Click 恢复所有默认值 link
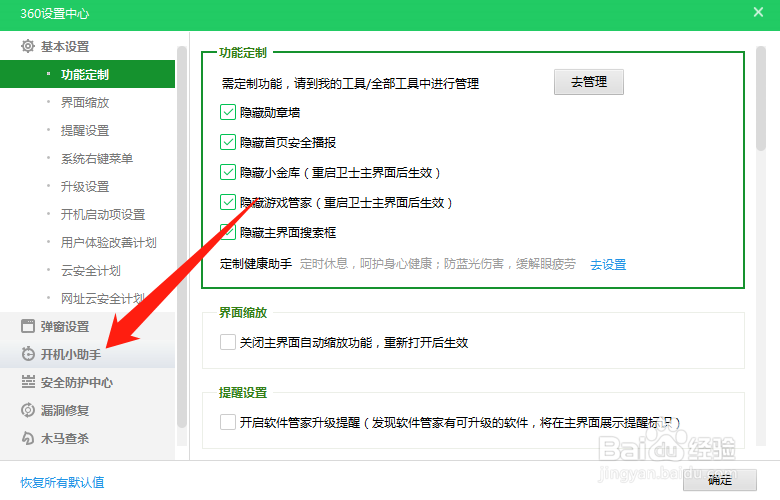Screen dimensions: 780x500 pos(62,482)
